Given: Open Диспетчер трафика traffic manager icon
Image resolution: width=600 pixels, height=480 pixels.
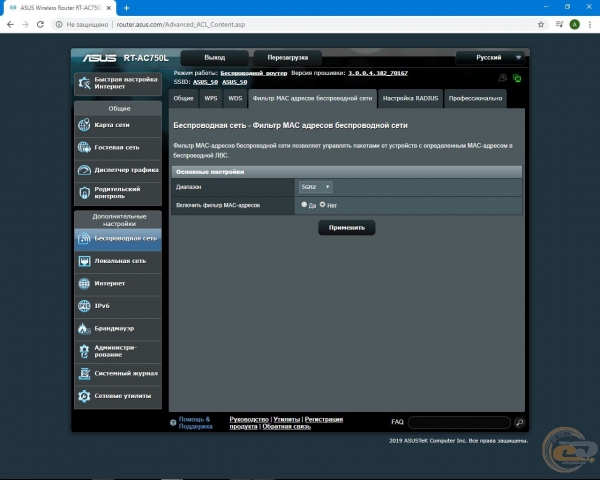Looking at the screenshot, I should (84, 170).
